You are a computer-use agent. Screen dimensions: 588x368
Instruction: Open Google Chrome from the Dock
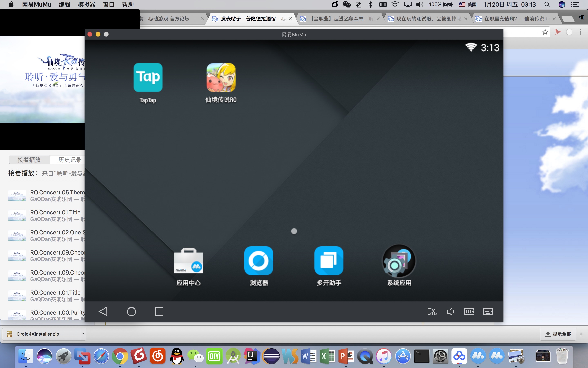coord(120,356)
